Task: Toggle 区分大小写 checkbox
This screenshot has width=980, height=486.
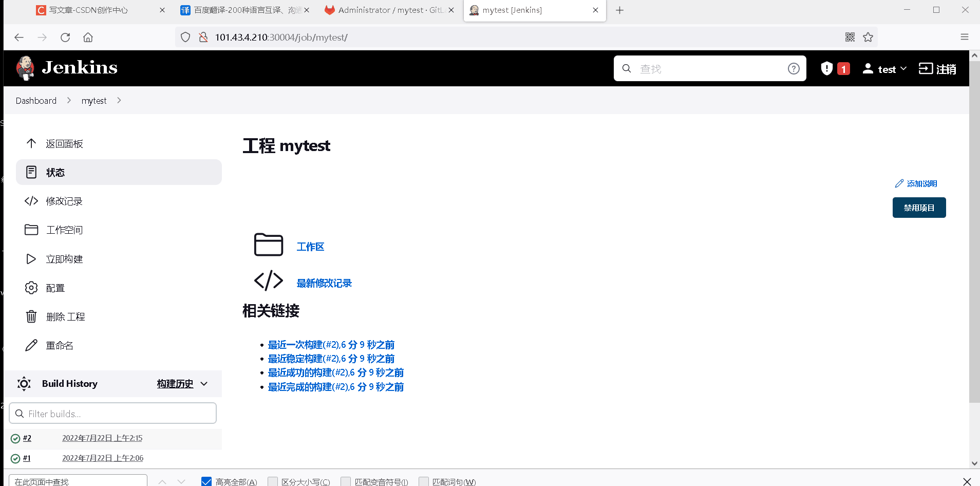Action: click(273, 481)
